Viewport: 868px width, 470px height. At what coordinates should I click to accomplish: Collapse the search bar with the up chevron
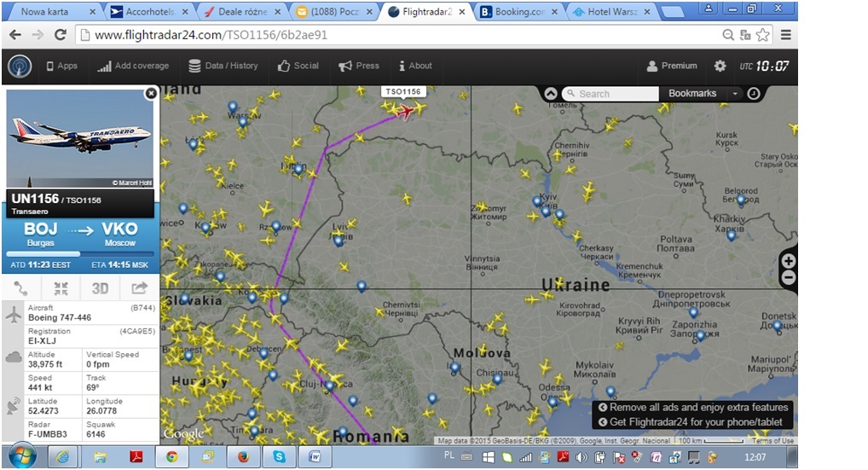pyautogui.click(x=551, y=94)
